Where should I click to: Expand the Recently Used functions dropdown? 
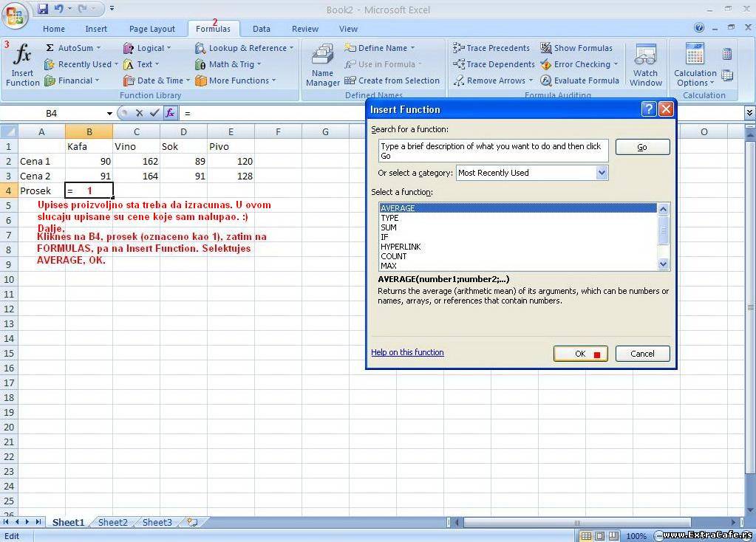116,64
